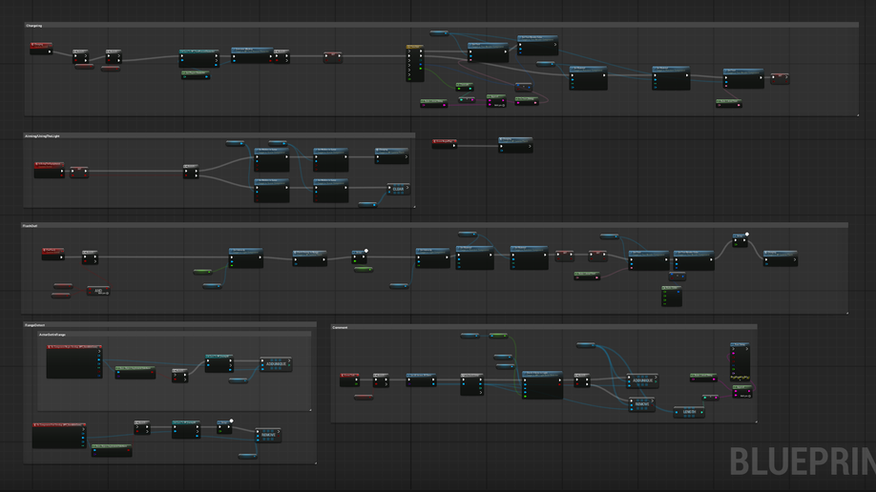Select the large blue trace node in Comment group
This screenshot has height=492, width=876.
coord(543,385)
